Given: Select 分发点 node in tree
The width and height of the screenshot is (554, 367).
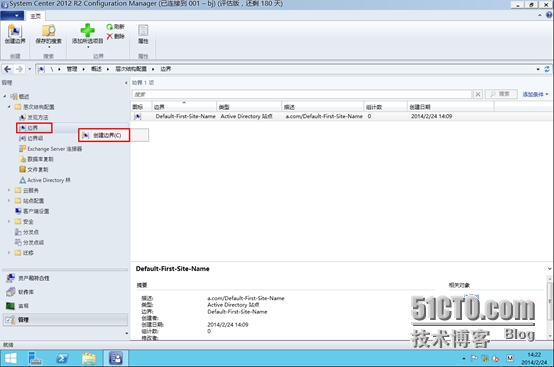Looking at the screenshot, I should tap(27, 232).
